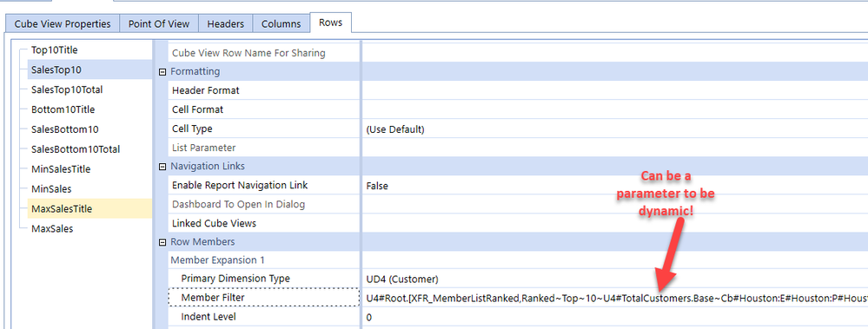Select MaxSales row item
The height and width of the screenshot is (329, 868).
pos(52,229)
